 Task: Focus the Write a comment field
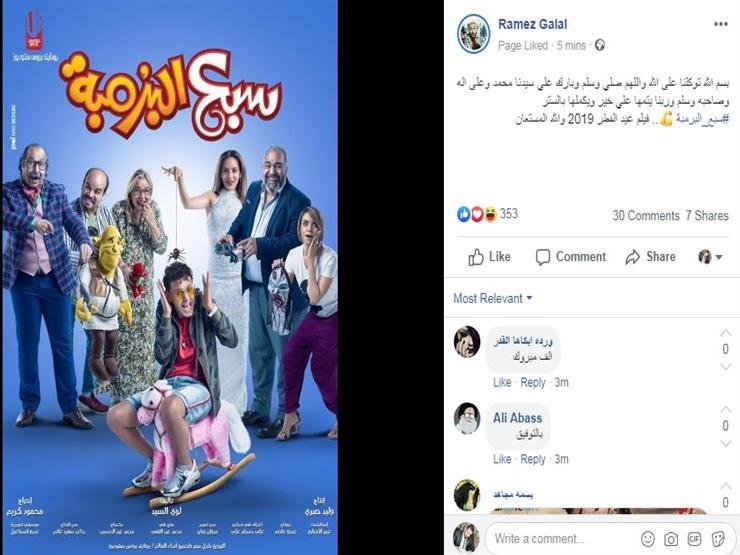coord(562,538)
